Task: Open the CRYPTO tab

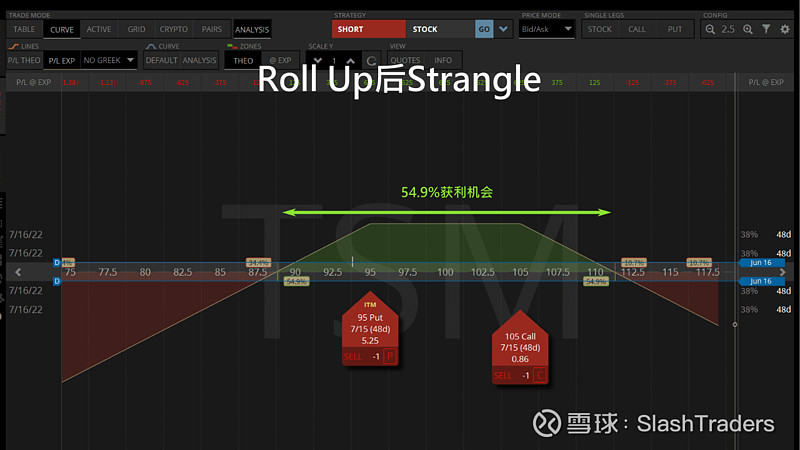Action: (173, 29)
